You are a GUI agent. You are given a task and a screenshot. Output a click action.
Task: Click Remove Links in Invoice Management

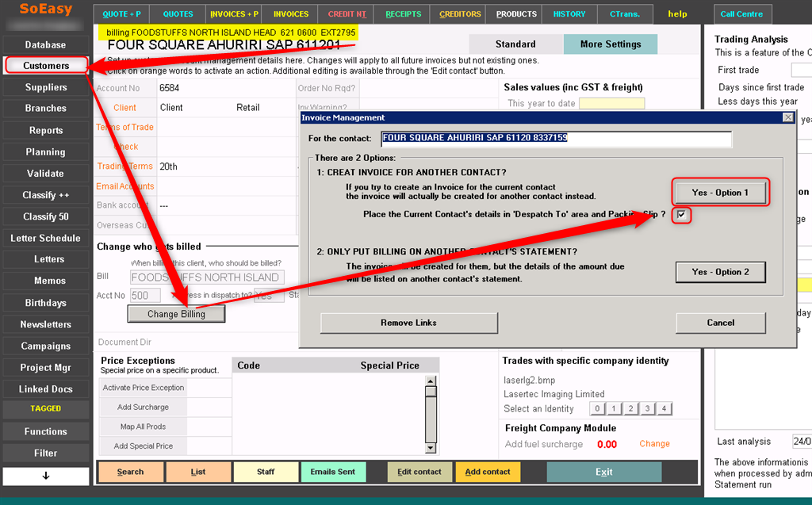[x=408, y=323]
